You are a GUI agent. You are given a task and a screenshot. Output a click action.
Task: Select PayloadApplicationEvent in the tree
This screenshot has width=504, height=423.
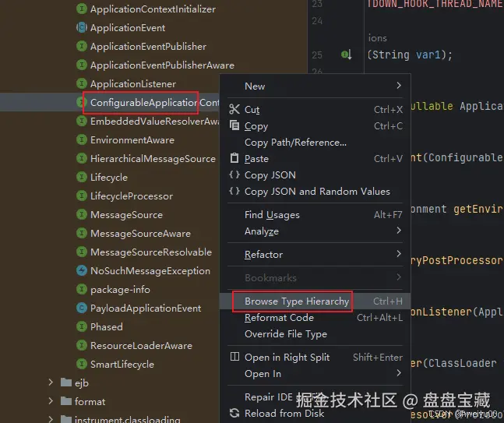pyautogui.click(x=146, y=308)
